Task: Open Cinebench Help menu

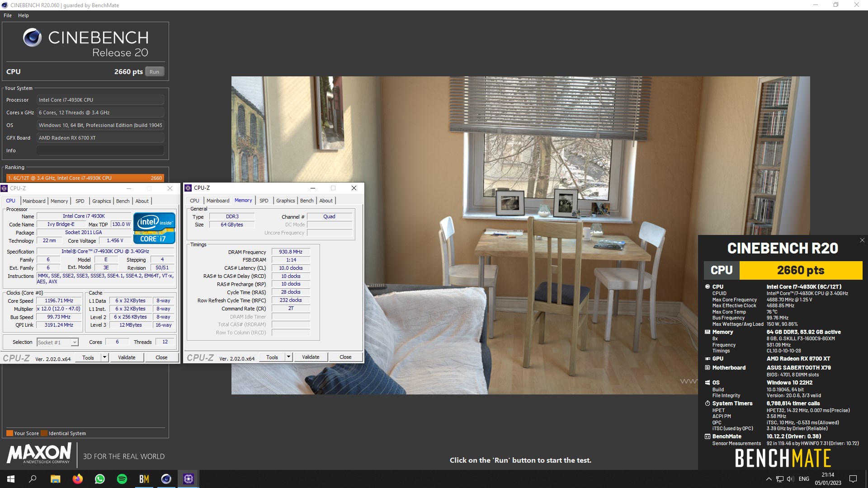Action: pyautogui.click(x=24, y=15)
